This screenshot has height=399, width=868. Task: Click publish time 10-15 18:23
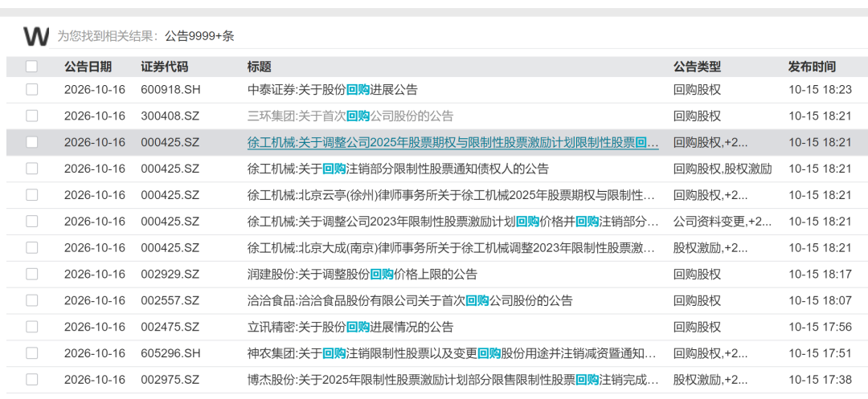[820, 90]
